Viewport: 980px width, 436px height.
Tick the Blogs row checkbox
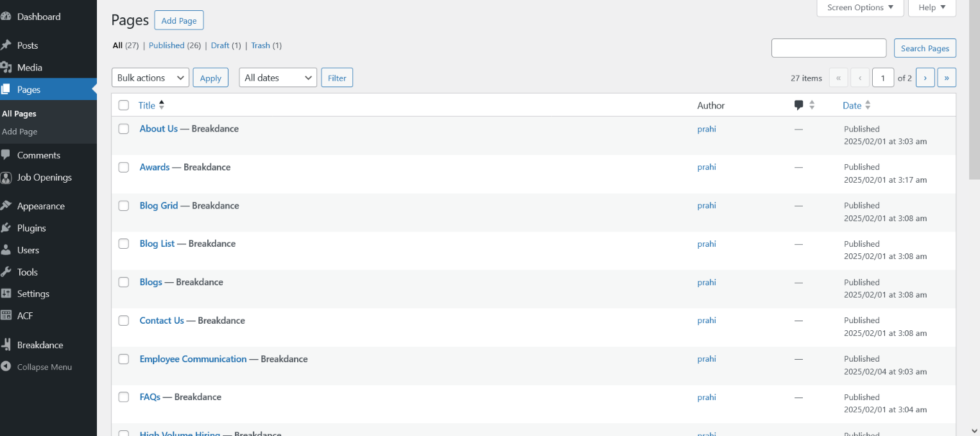click(x=124, y=282)
